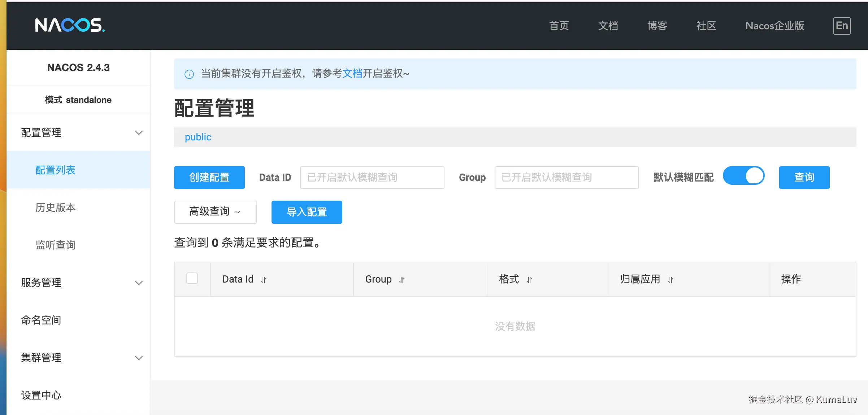Open the 高级查询 dropdown
This screenshot has width=868, height=415.
(x=215, y=212)
